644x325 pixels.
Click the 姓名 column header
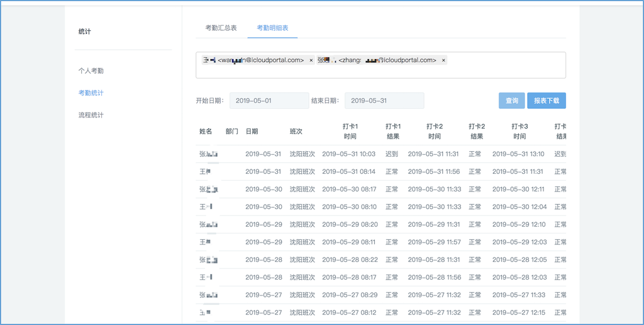click(x=206, y=132)
